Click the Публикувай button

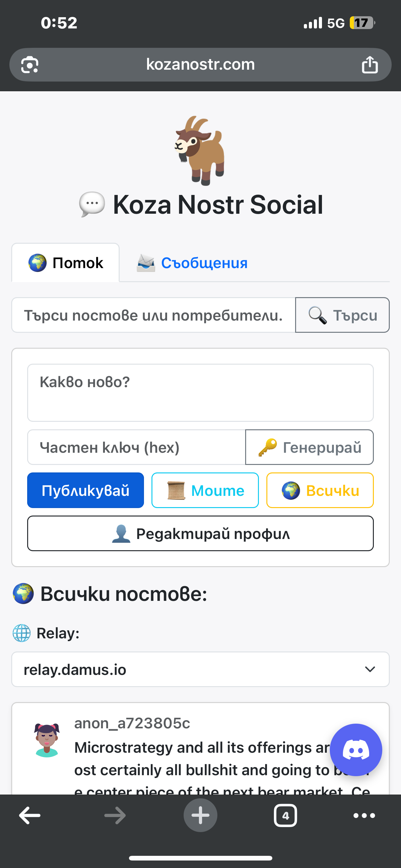pyautogui.click(x=86, y=490)
